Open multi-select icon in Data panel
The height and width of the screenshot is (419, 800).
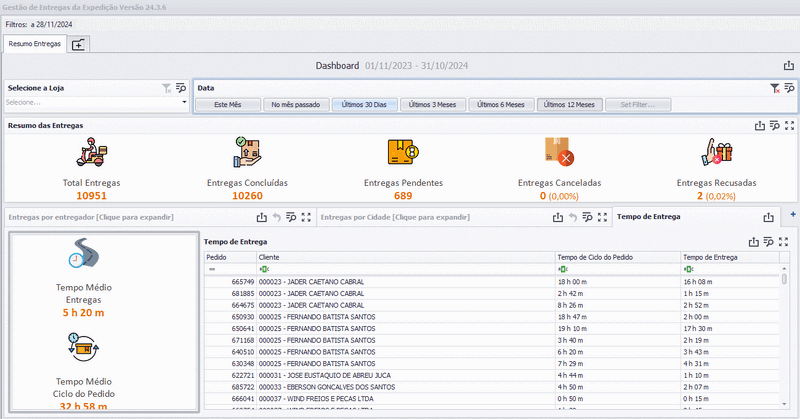789,88
